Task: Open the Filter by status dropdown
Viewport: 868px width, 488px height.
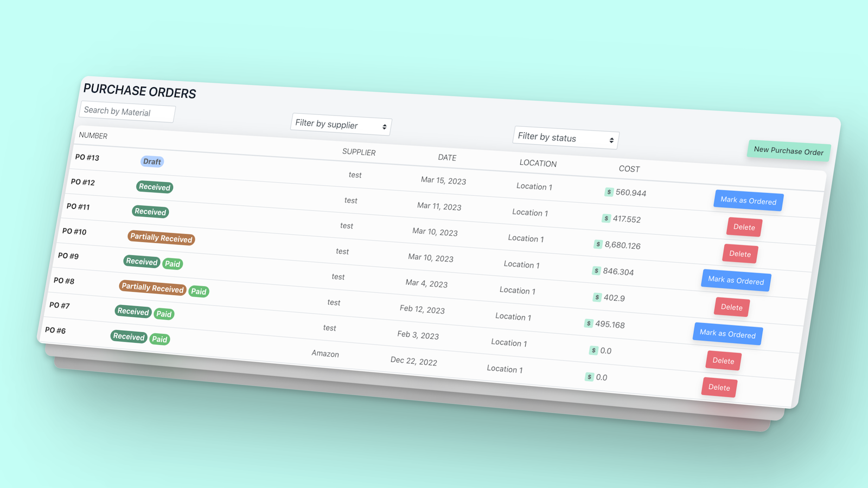Action: click(x=565, y=139)
